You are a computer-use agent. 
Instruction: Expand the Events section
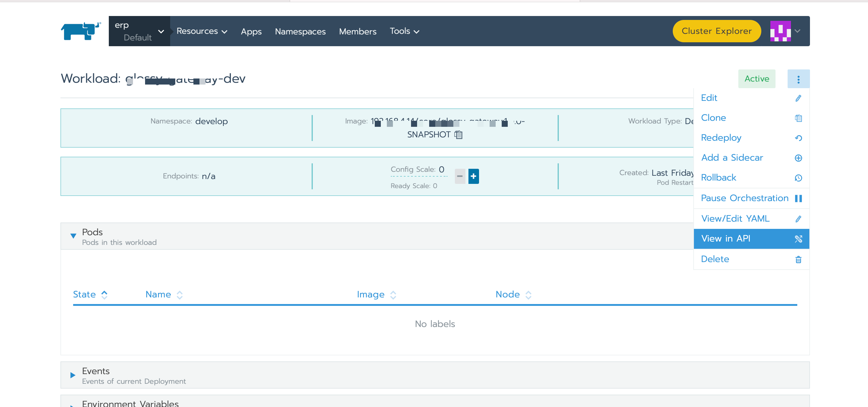point(73,375)
